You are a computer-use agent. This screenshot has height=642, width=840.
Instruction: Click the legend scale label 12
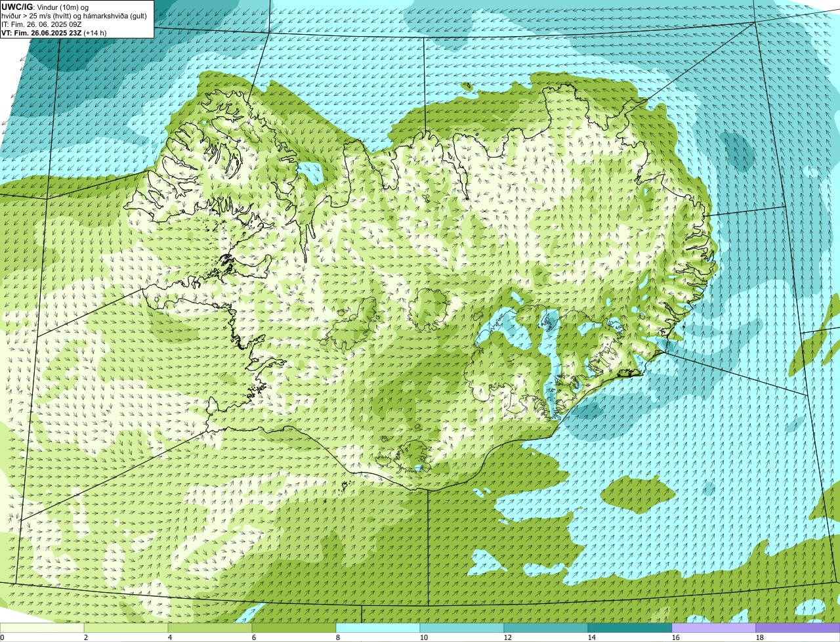[508, 637]
